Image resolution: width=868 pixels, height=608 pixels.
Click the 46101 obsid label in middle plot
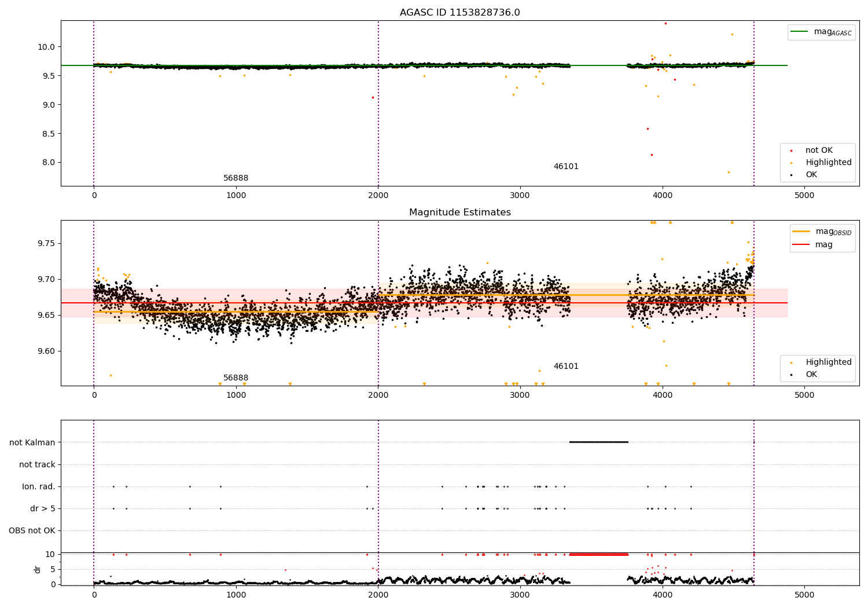point(566,367)
